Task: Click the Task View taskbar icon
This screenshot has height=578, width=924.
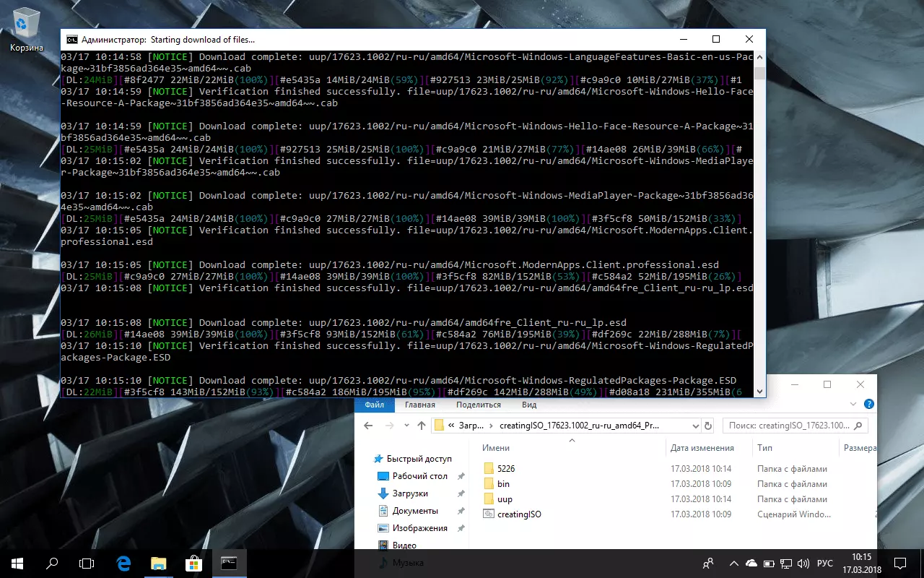Action: (x=87, y=563)
